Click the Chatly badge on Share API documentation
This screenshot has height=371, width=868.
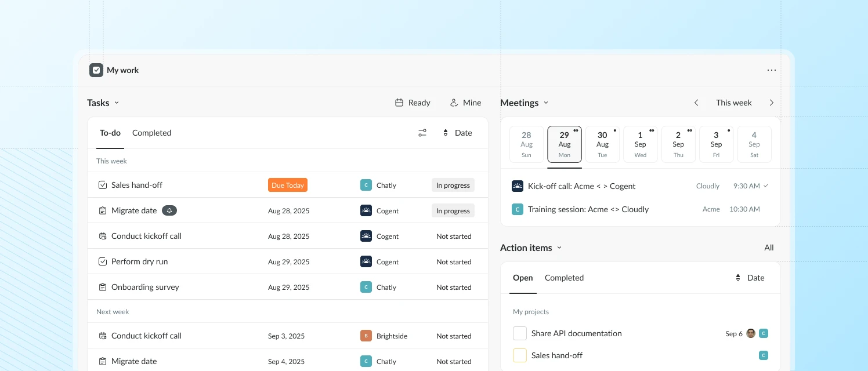pyautogui.click(x=764, y=333)
